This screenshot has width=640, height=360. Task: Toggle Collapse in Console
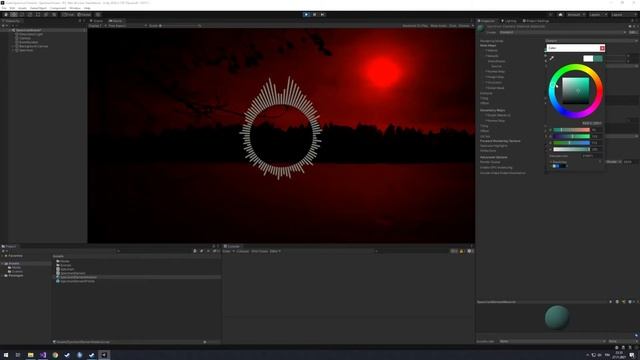coord(242,251)
